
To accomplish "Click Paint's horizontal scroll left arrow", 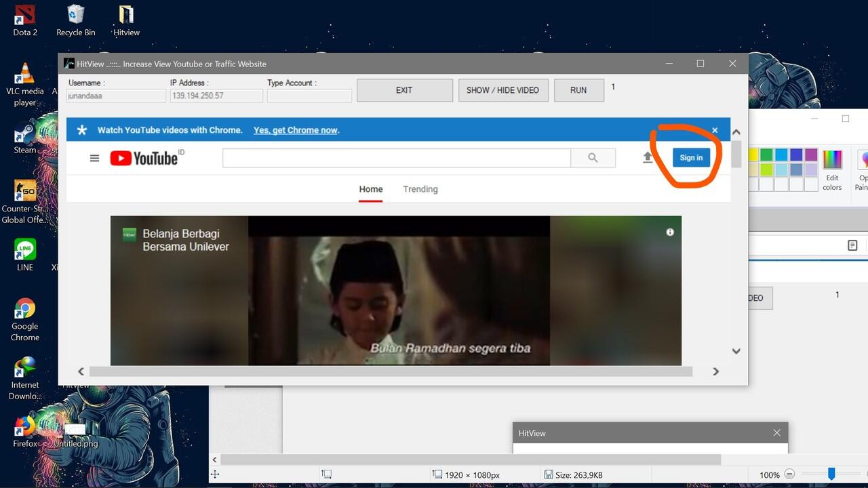I will click(215, 460).
